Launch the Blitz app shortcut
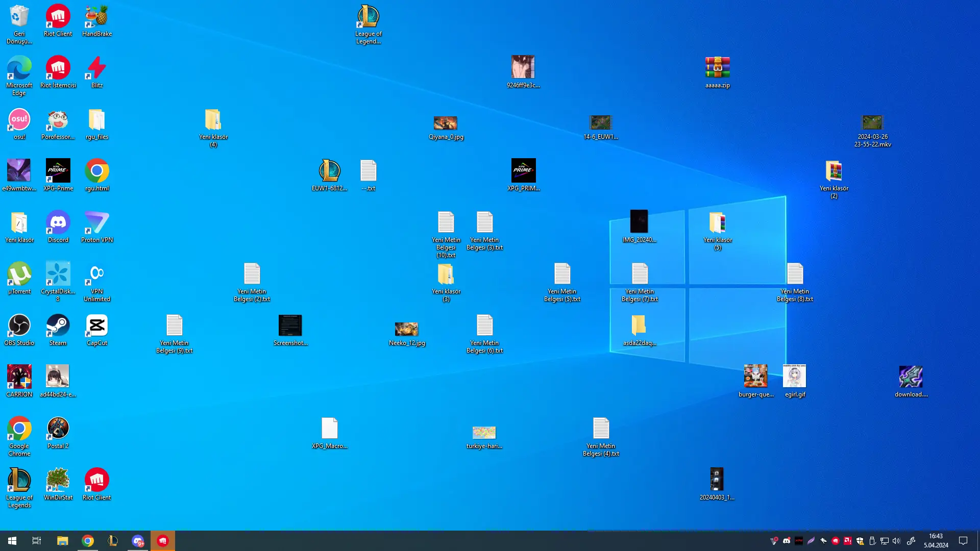This screenshot has height=551, width=980. pyautogui.click(x=97, y=72)
